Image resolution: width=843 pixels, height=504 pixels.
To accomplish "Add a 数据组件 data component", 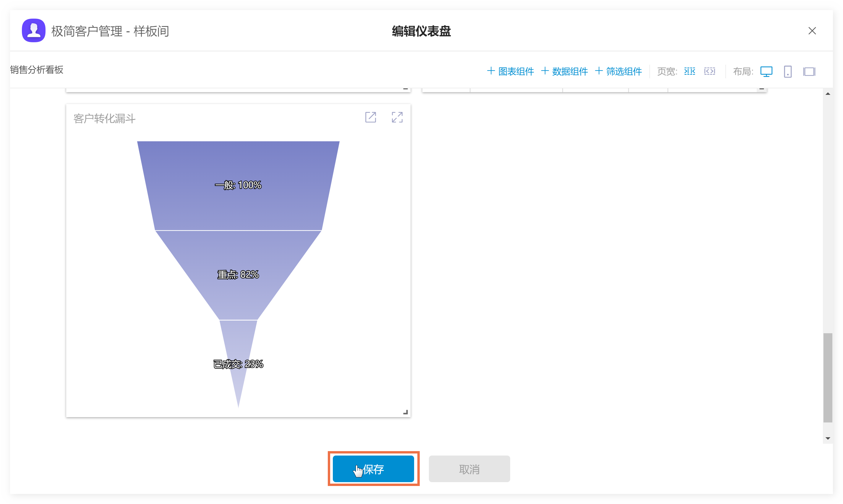I will click(x=564, y=71).
